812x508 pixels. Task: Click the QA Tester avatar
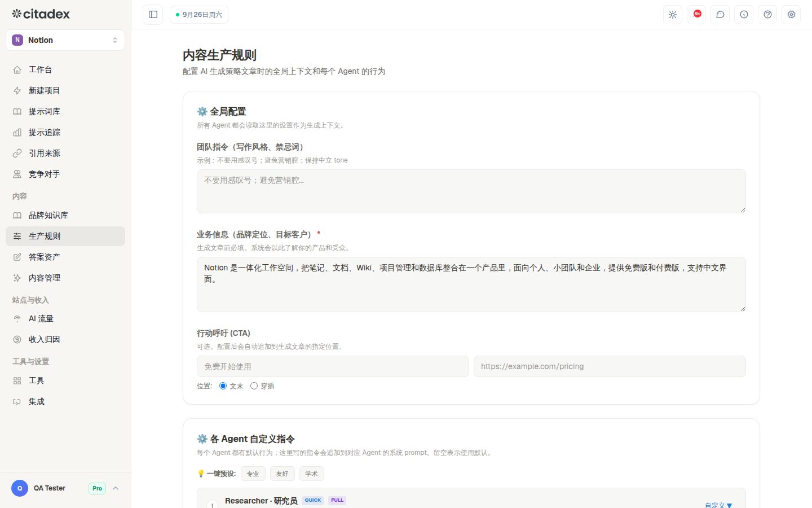[x=20, y=488]
